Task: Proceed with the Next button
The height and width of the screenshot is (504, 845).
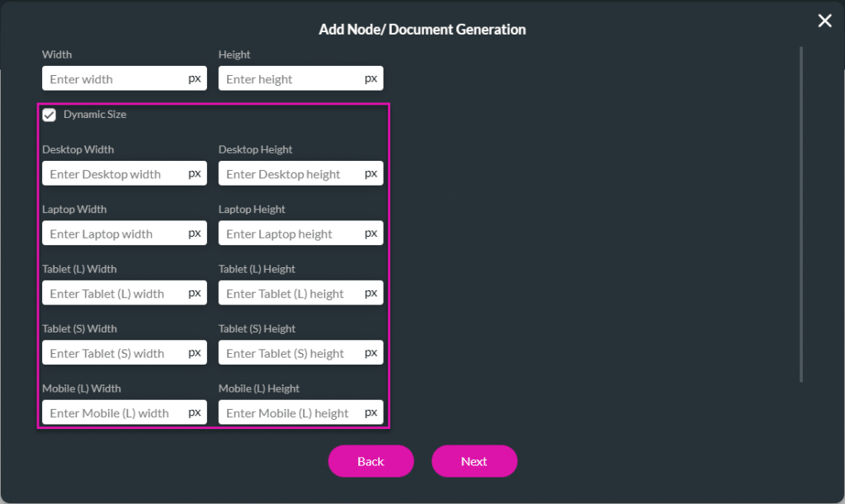Action: coord(474,461)
